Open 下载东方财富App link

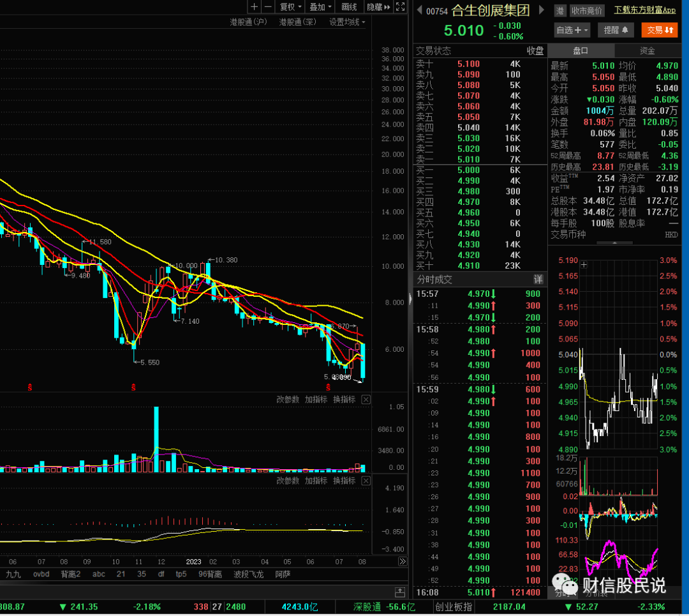645,10
